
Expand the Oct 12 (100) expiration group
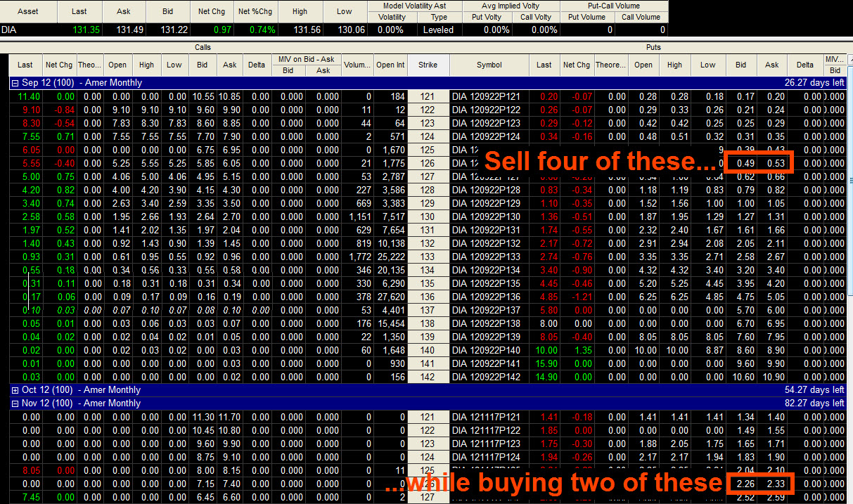pos(15,390)
